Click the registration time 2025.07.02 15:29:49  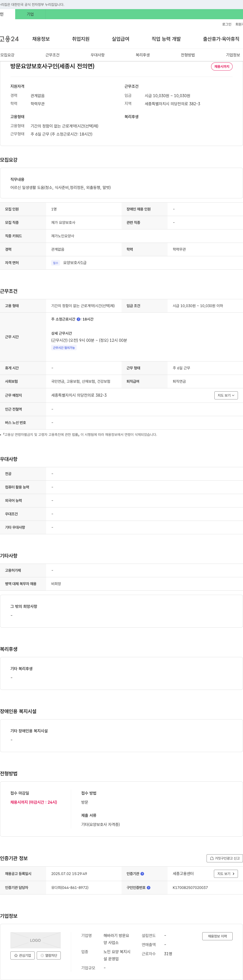point(69,874)
